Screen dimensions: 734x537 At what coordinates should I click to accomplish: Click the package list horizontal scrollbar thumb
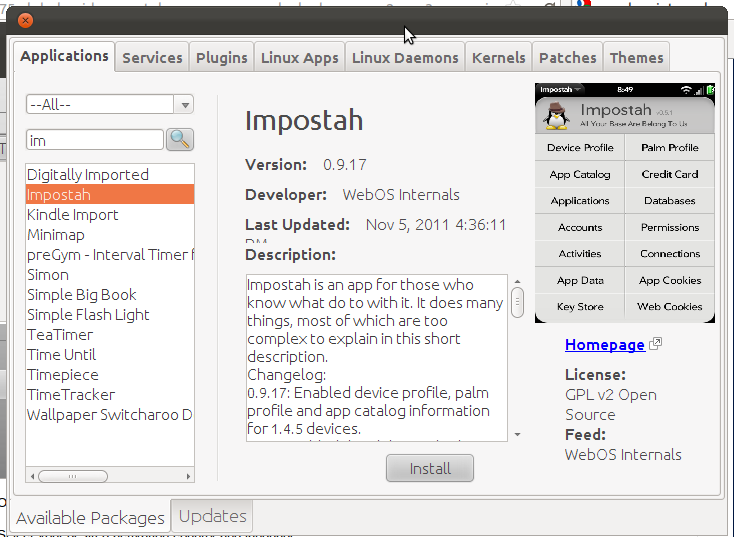(73, 476)
